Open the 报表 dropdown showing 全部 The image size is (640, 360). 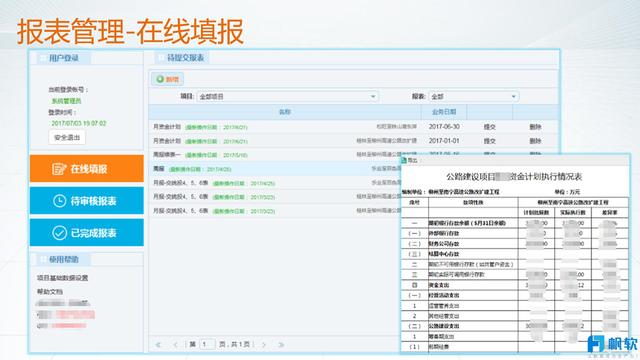(473, 96)
